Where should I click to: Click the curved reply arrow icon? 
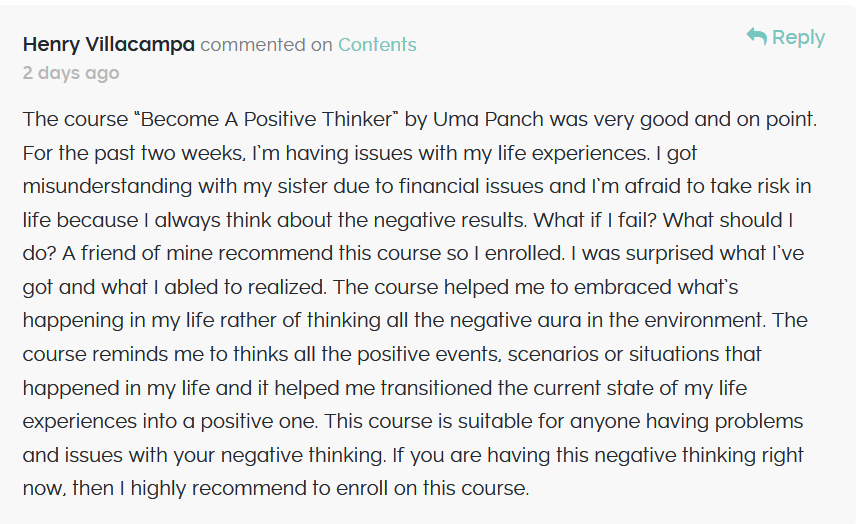point(756,36)
